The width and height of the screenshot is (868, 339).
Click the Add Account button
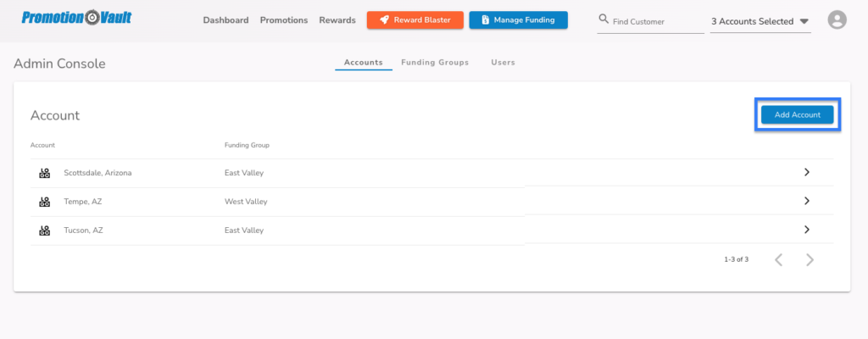[797, 114]
